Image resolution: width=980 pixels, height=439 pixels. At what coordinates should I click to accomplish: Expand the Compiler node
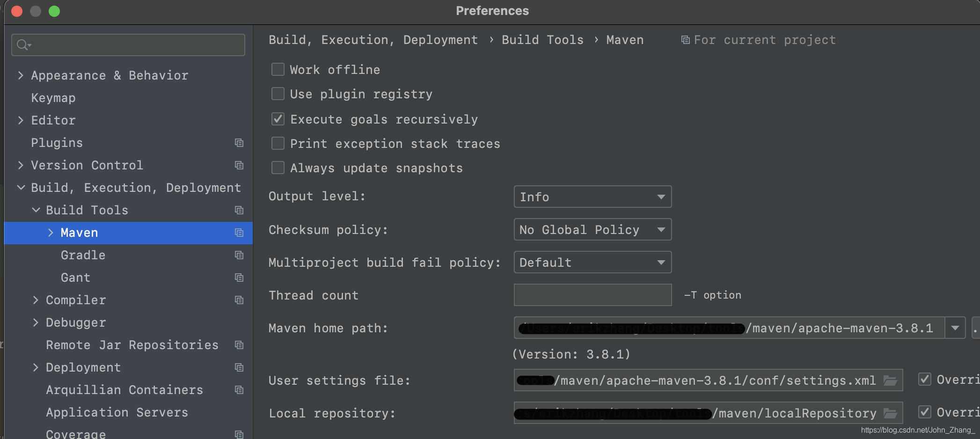pyautogui.click(x=36, y=300)
